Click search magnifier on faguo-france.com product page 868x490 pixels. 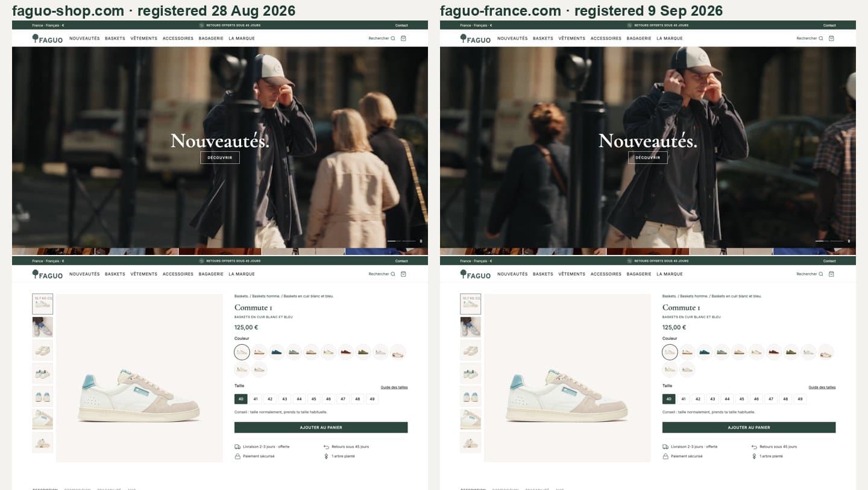(x=821, y=274)
